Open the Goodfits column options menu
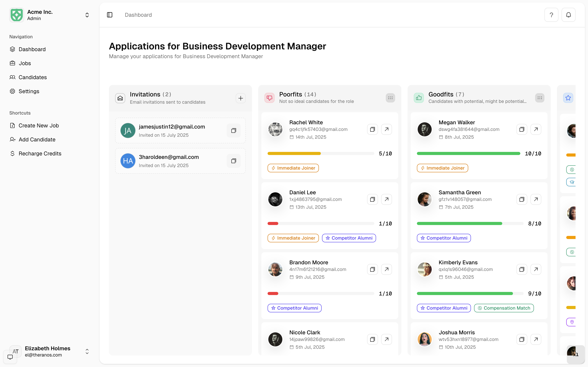The width and height of the screenshot is (588, 367). 539,98
